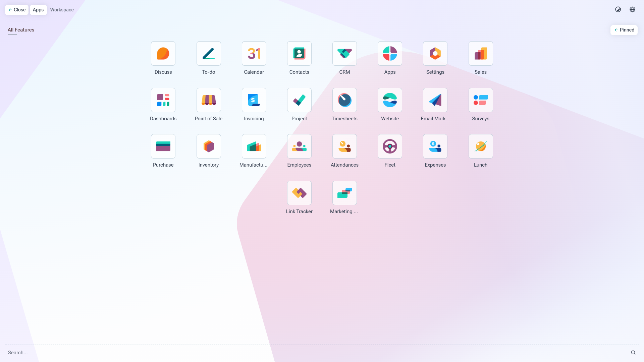
Task: Switch to the Workspace tab
Action: click(62, 10)
